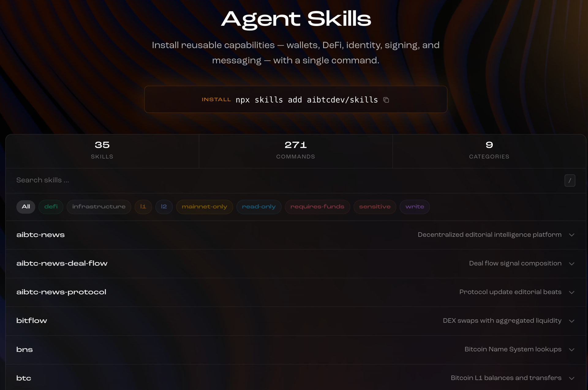The width and height of the screenshot is (588, 390).
Task: Filter skills by mainnet-only
Action: pos(204,207)
